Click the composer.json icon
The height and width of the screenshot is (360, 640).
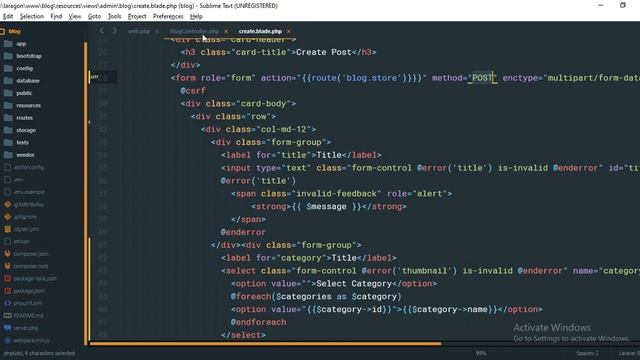pyautogui.click(x=7, y=253)
